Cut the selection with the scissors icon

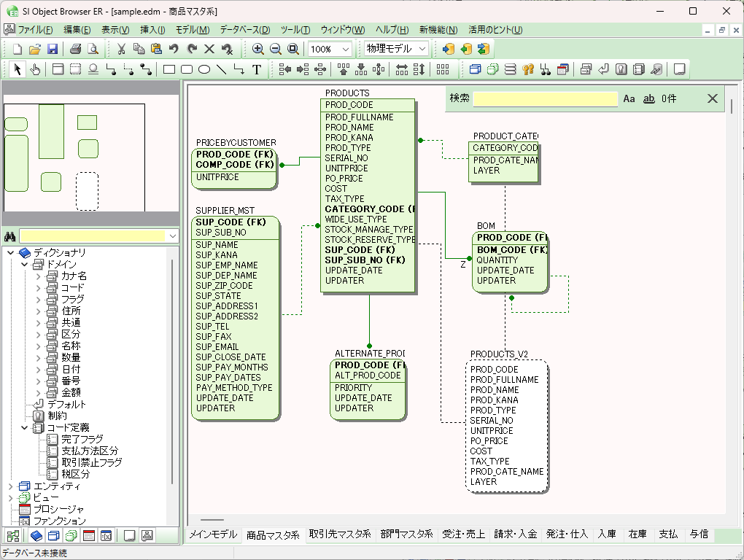(121, 49)
